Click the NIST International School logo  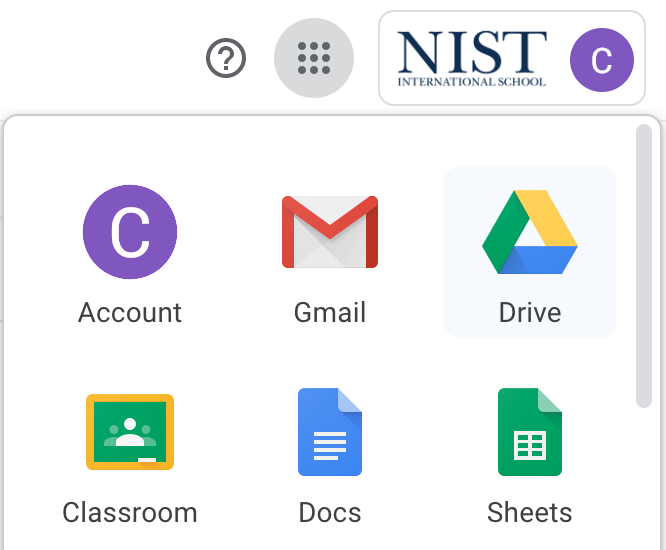coord(472,59)
